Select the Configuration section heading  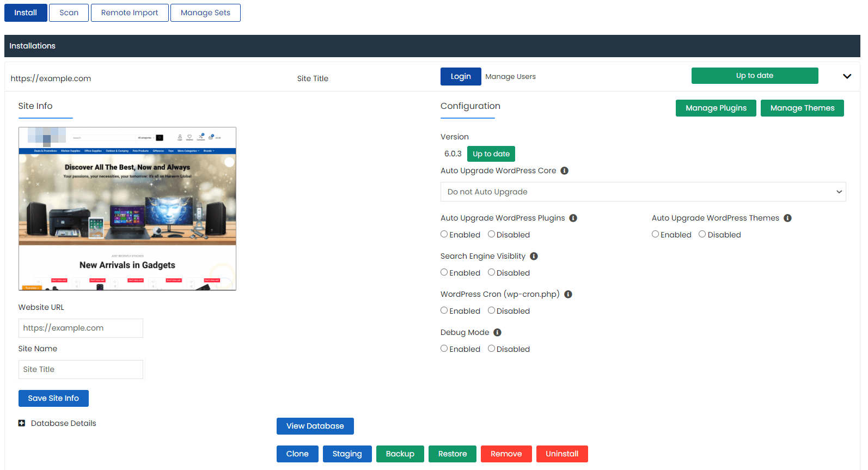470,106
